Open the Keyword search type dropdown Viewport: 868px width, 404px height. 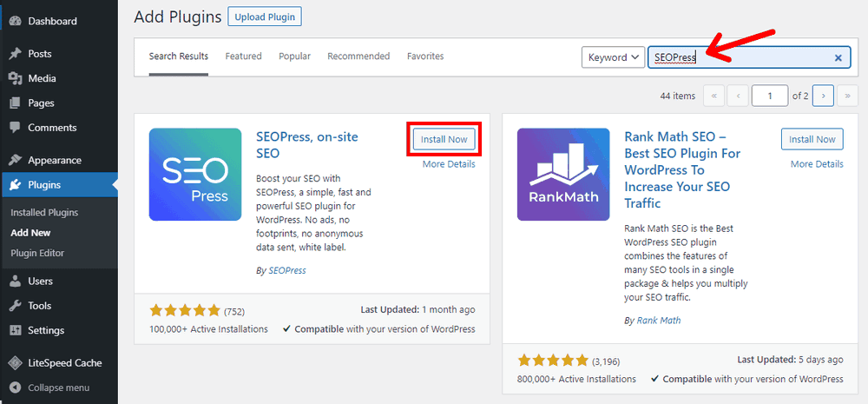[614, 57]
